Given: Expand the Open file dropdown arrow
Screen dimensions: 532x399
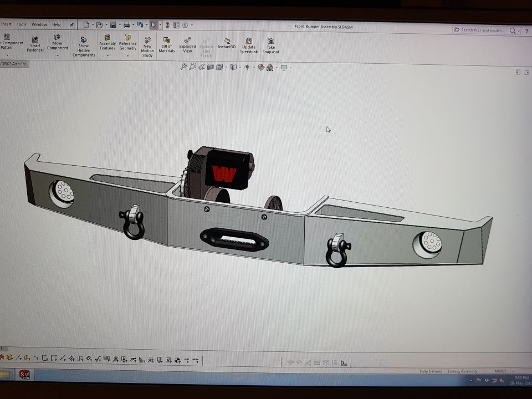Looking at the screenshot, I should tap(106, 25).
